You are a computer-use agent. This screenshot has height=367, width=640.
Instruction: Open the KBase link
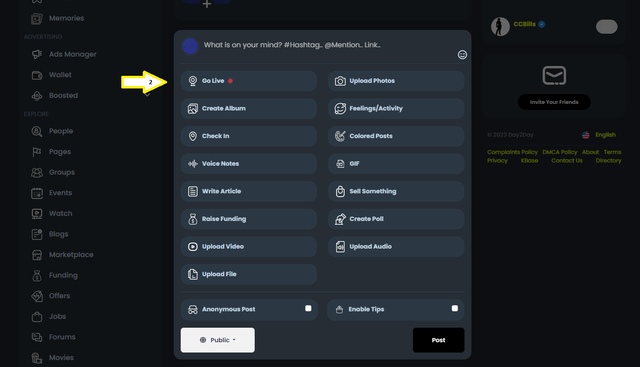(x=529, y=160)
